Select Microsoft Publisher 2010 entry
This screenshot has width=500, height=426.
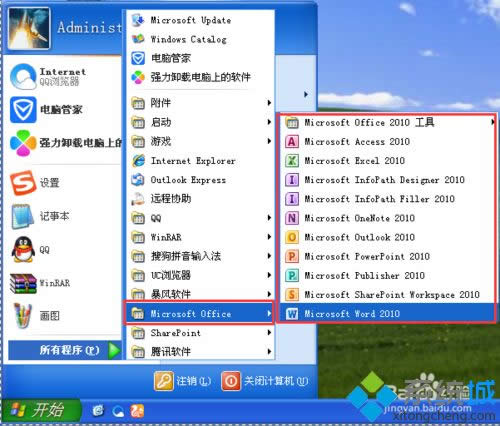(x=387, y=276)
